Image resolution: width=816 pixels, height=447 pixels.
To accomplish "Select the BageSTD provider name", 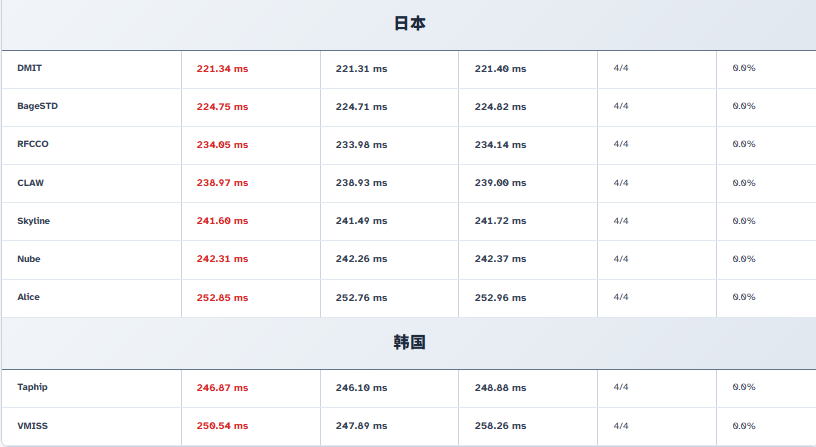I will tap(37, 106).
